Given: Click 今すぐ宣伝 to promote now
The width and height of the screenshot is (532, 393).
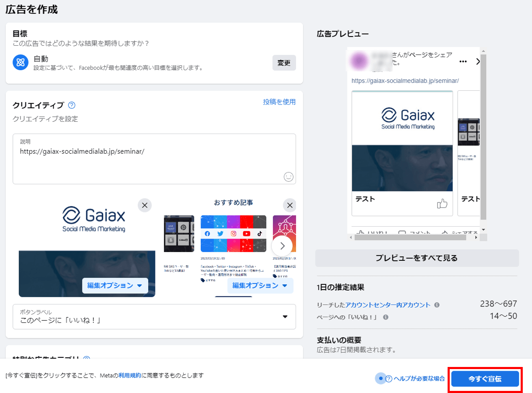Looking at the screenshot, I should click(x=485, y=379).
